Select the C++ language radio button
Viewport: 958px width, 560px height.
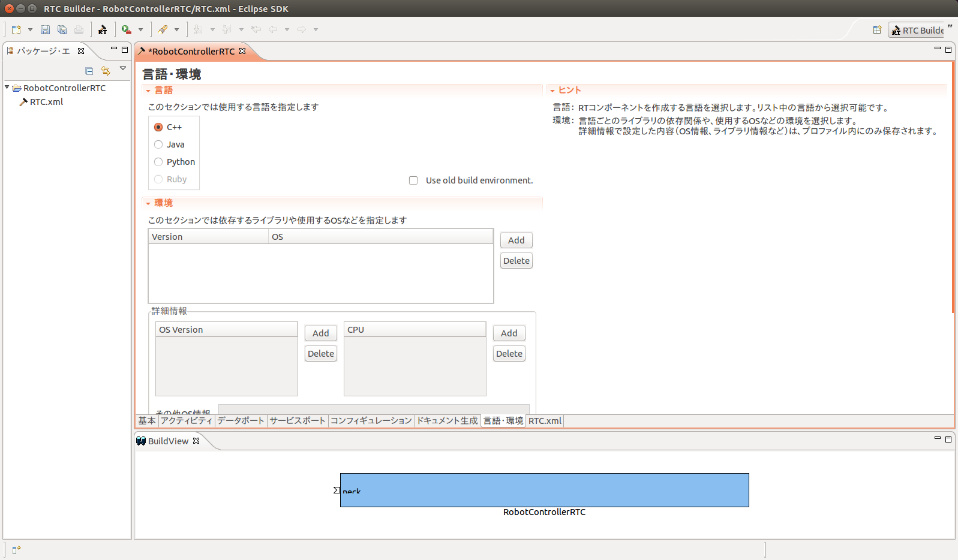tap(158, 127)
